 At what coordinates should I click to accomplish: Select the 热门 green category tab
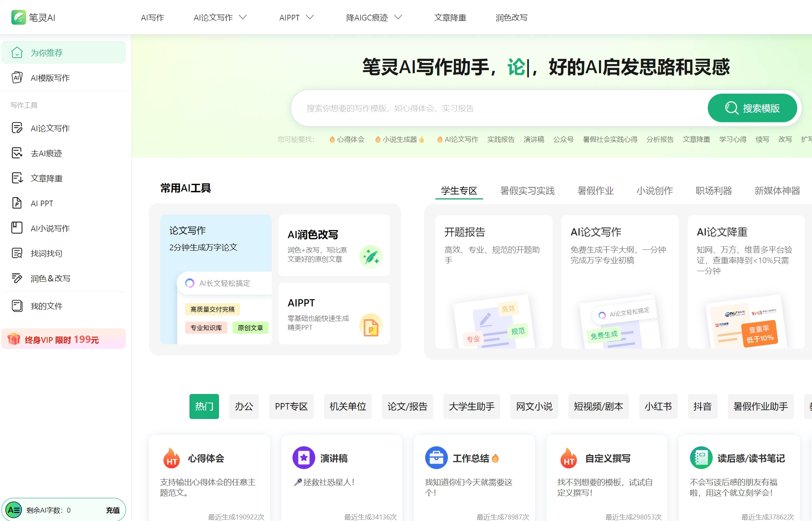point(204,406)
